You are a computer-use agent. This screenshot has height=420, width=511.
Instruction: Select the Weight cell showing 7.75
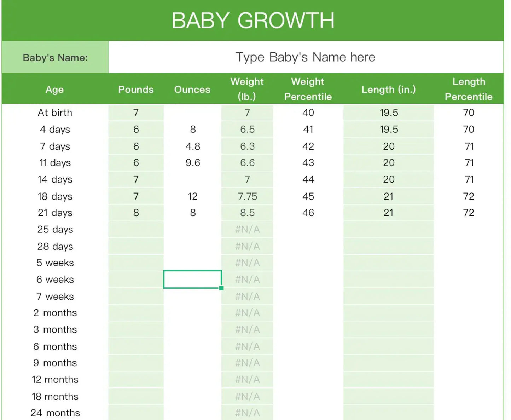pos(247,196)
